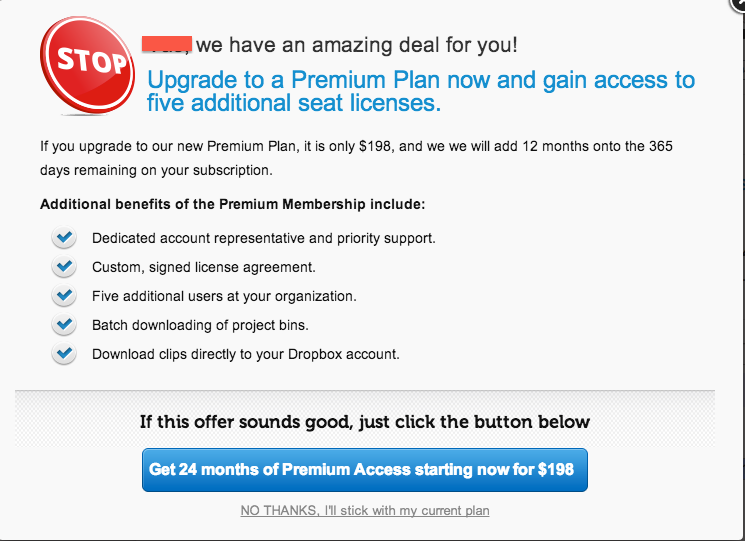745x541 pixels.
Task: Click the $198 upgrade description paragraph
Action: 356,158
